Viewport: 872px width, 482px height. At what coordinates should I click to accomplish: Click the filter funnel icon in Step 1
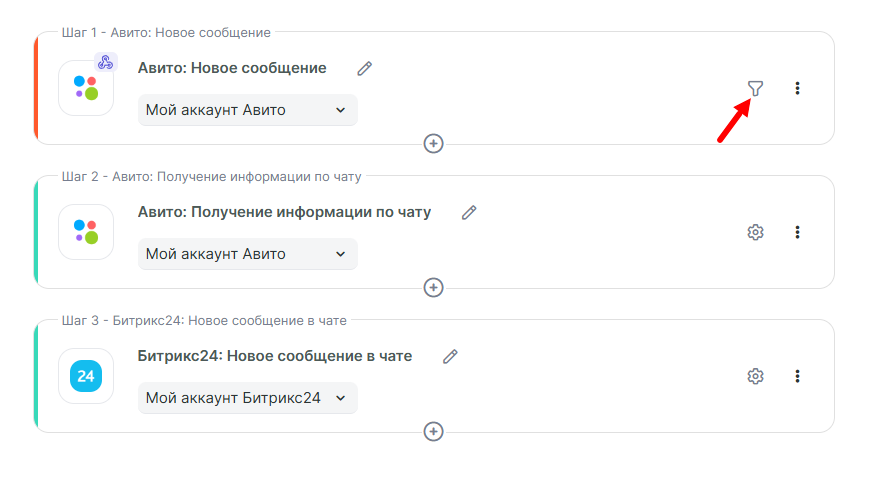[755, 88]
